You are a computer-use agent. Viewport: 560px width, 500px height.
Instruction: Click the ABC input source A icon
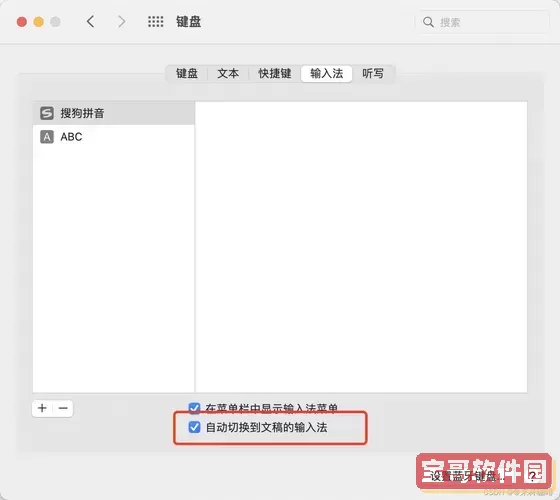coord(47,136)
